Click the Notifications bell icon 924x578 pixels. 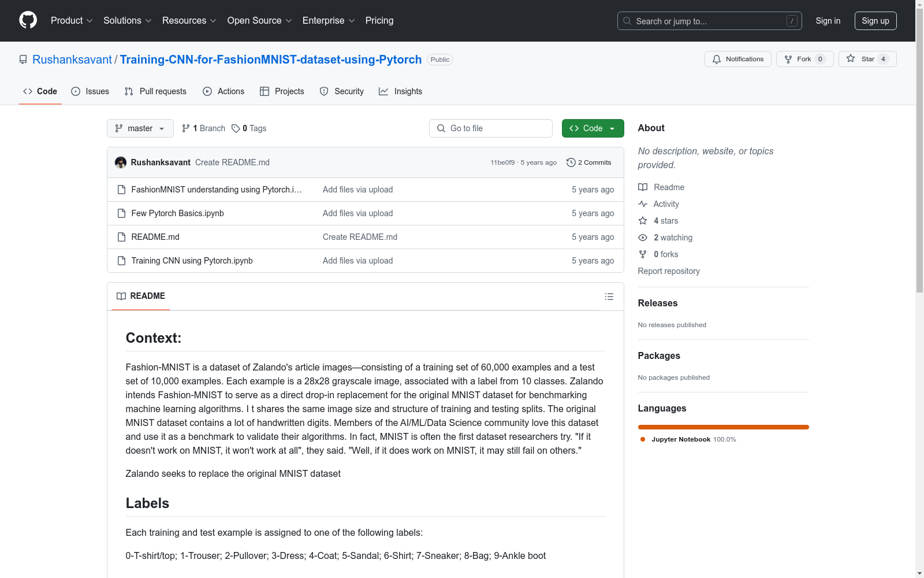(x=717, y=59)
